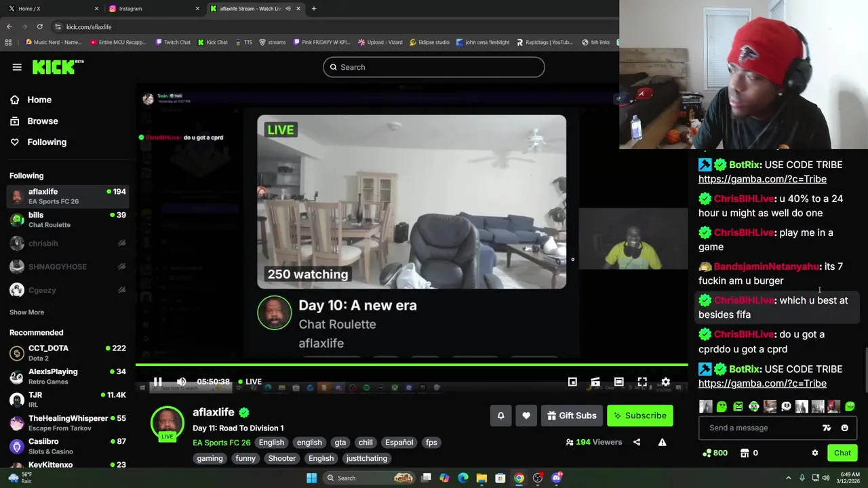This screenshot has width=868, height=488.
Task: Click the KICK logo
Action: (58, 66)
